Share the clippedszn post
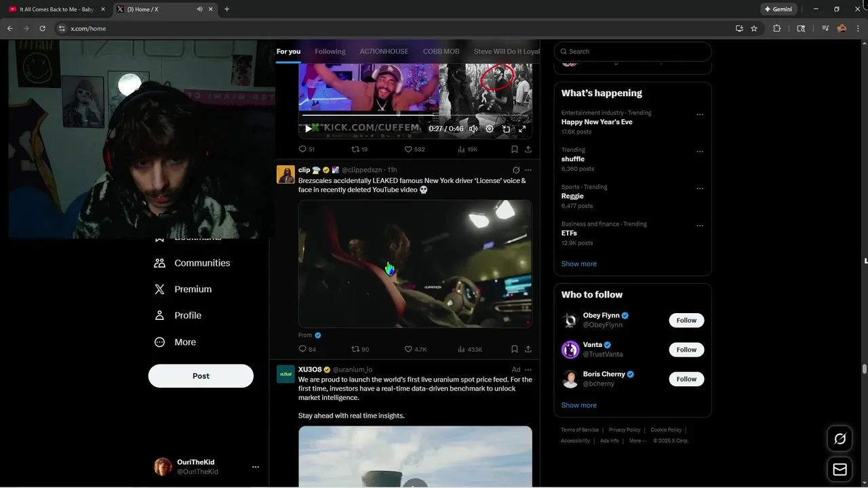 click(x=528, y=349)
